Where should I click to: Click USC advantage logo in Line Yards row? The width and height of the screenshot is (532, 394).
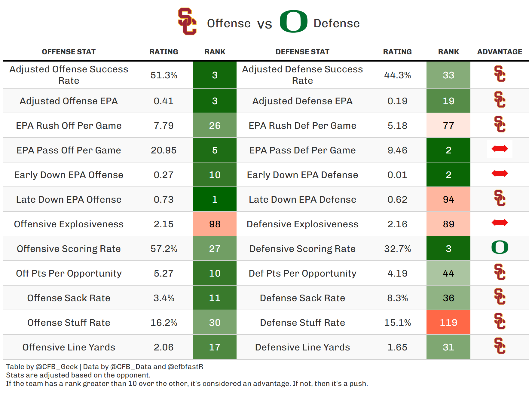[500, 346]
